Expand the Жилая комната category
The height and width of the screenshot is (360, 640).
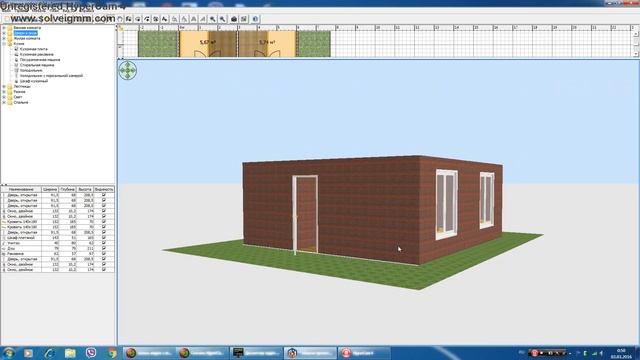(x=4, y=38)
